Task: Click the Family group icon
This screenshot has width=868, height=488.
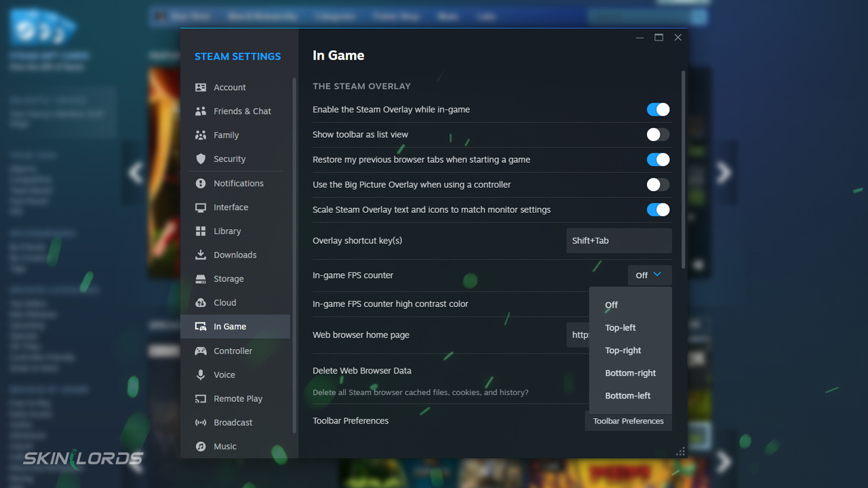Action: click(x=201, y=135)
